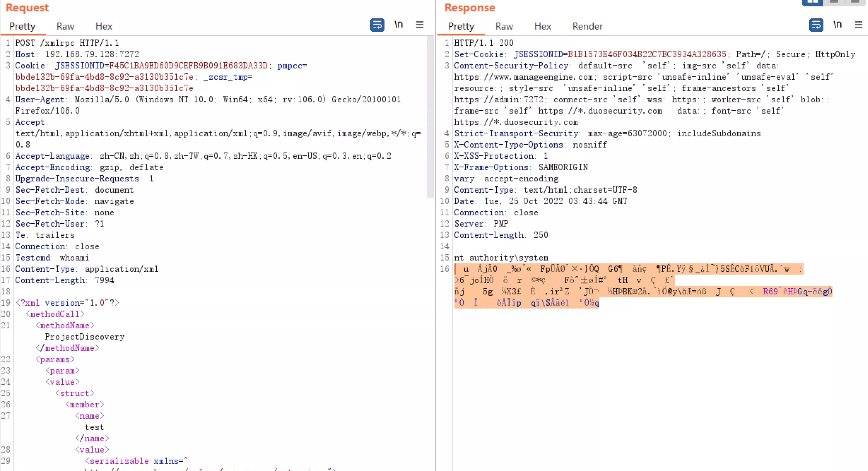Click the response Content-Length value 250
The width and height of the screenshot is (868, 471).
click(541, 235)
